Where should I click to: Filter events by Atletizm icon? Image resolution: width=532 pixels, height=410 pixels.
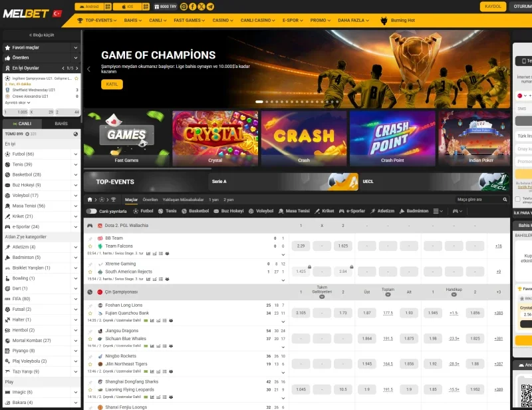(373, 211)
